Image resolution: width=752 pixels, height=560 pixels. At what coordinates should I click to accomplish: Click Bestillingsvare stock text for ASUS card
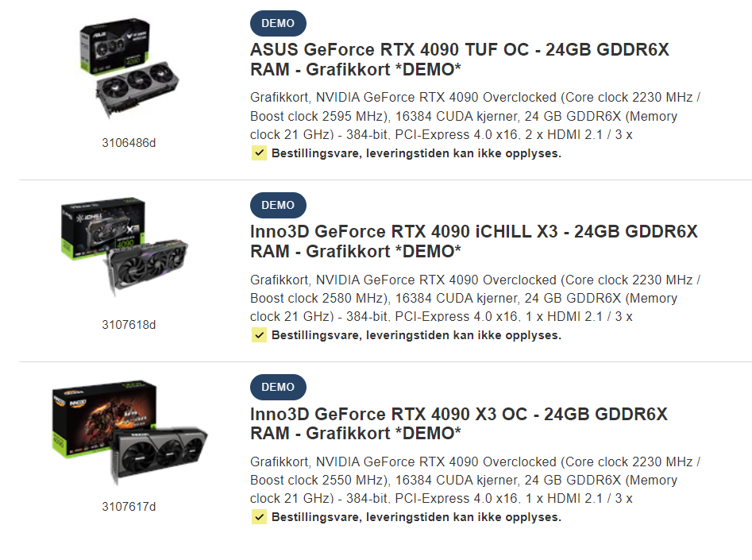(x=416, y=153)
